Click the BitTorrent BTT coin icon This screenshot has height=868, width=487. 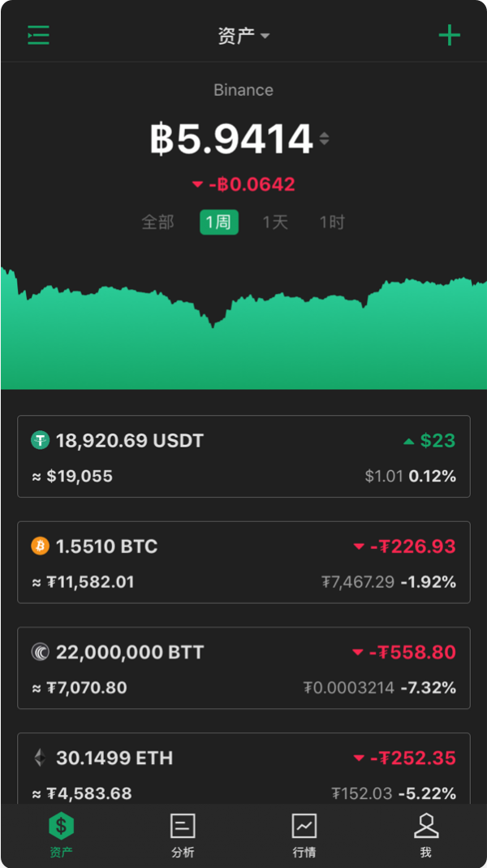point(40,652)
